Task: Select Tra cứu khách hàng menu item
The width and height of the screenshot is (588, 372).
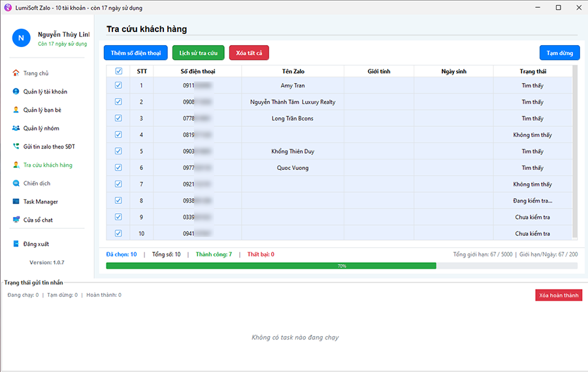Action: (x=48, y=165)
